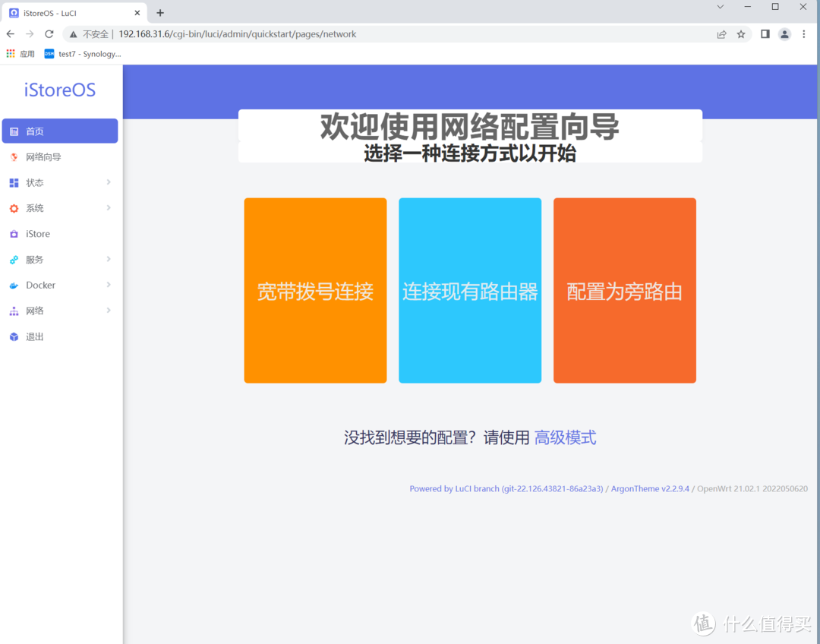
Task: Bookmark this page with the star icon
Action: click(x=741, y=34)
